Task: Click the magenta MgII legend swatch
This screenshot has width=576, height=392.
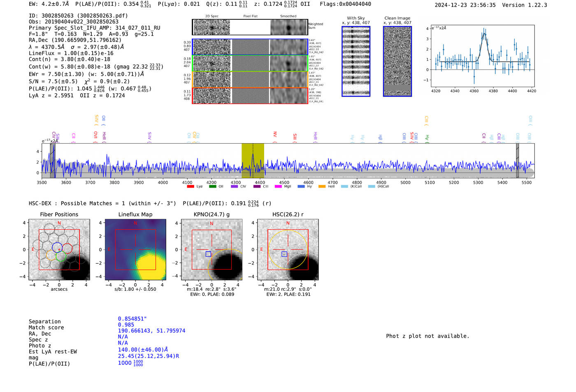Action: [x=279, y=186]
